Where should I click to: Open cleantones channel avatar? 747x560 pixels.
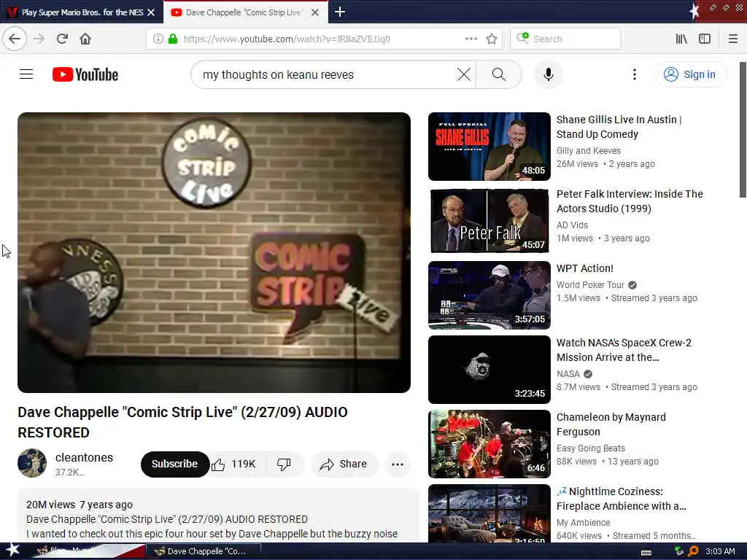click(x=32, y=463)
